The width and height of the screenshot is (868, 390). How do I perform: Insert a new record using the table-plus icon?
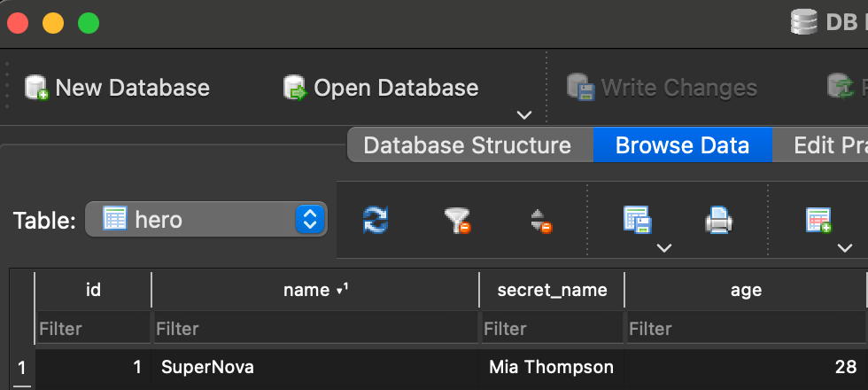(818, 219)
